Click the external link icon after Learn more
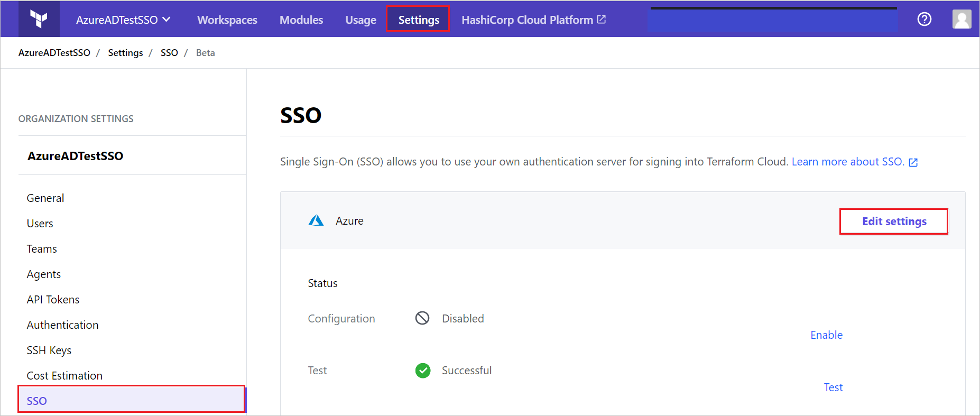 [913, 163]
